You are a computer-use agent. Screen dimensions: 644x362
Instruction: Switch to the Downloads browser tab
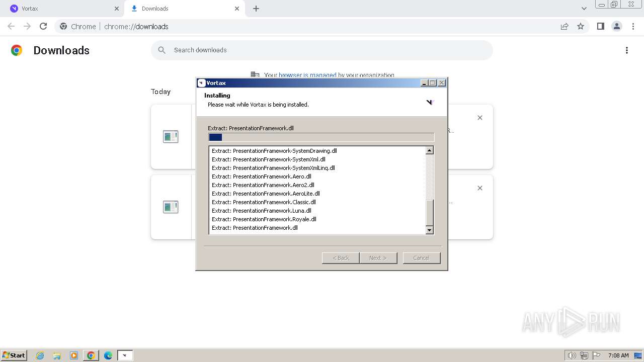tap(184, 9)
